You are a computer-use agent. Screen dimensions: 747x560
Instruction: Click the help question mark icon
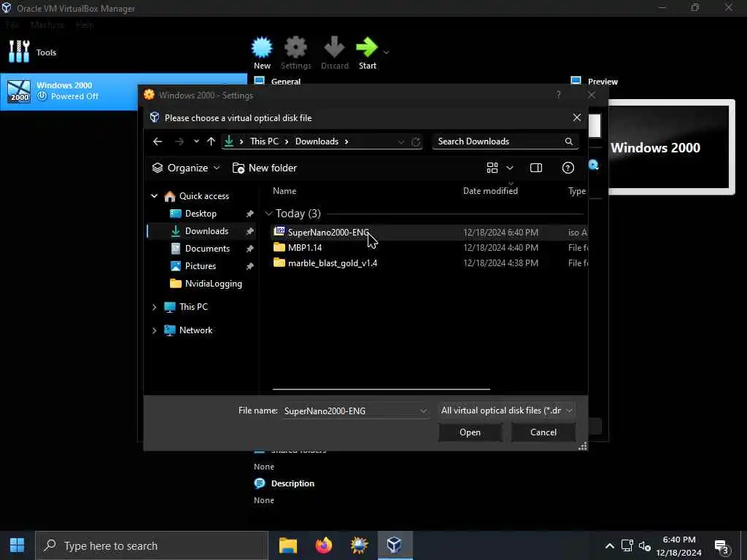(x=568, y=168)
